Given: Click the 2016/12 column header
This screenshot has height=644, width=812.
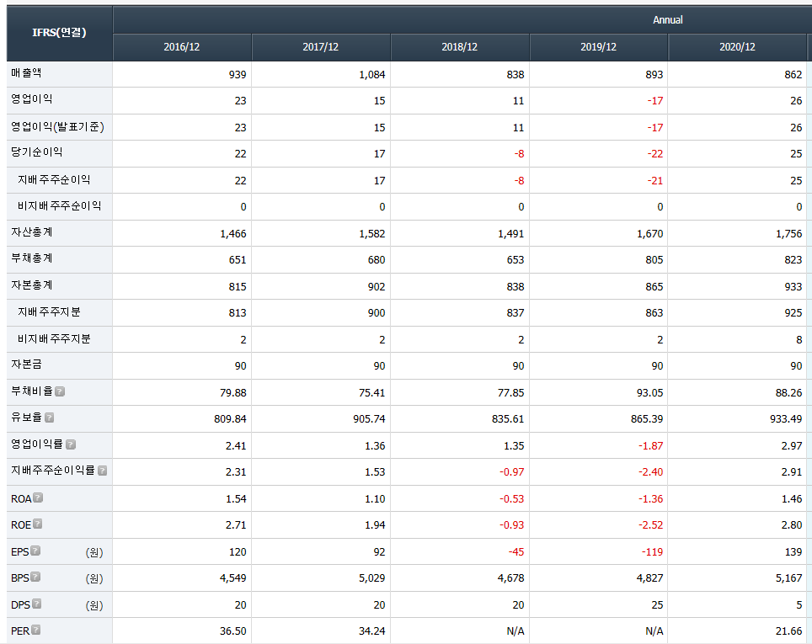Looking at the screenshot, I should click(182, 47).
